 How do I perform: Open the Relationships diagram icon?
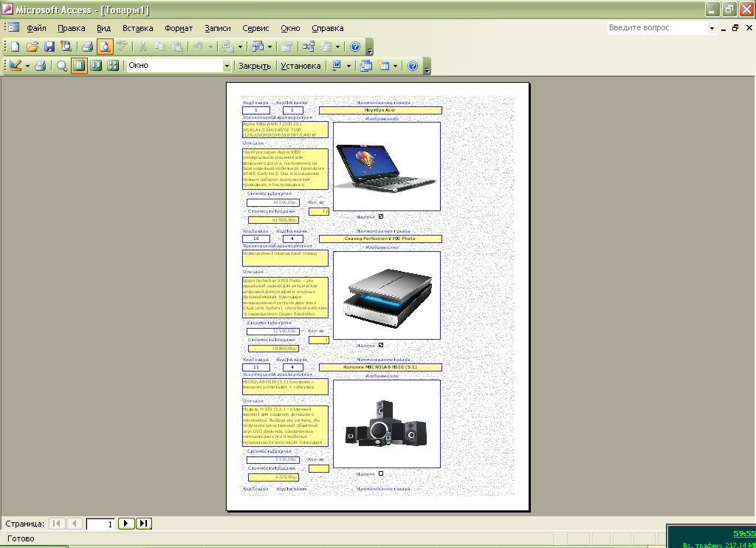tap(309, 47)
